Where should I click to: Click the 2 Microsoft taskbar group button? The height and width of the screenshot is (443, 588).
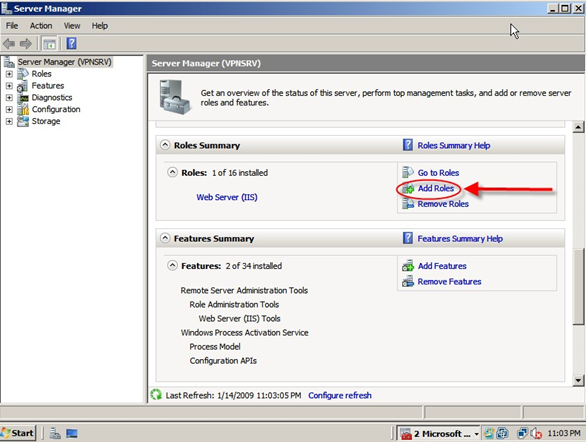point(438,434)
